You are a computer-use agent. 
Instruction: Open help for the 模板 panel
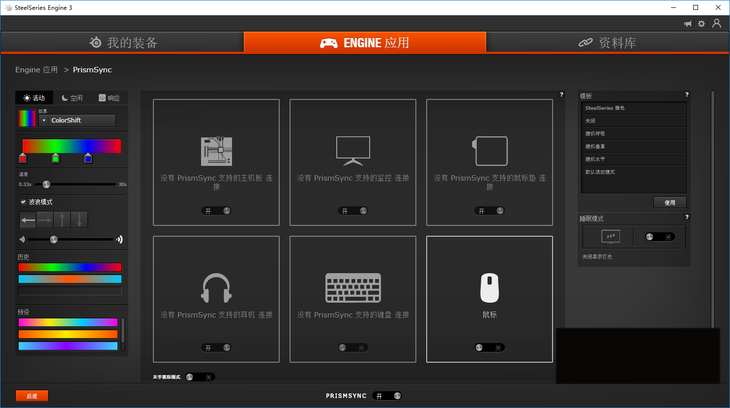pyautogui.click(x=686, y=95)
